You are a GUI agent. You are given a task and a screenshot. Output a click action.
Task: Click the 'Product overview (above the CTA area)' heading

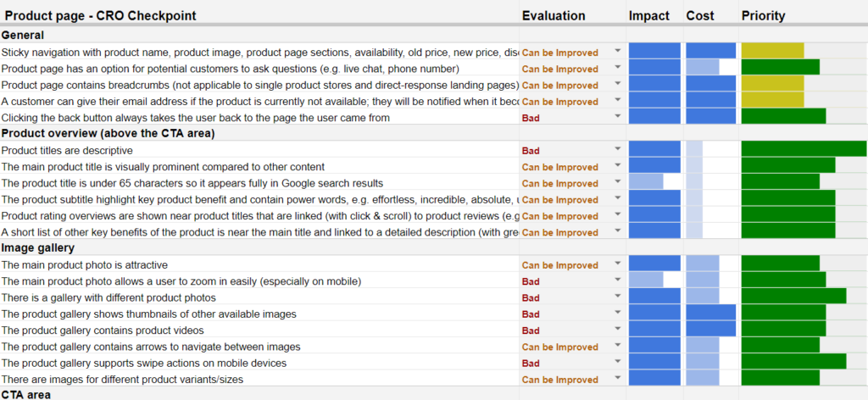point(108,133)
